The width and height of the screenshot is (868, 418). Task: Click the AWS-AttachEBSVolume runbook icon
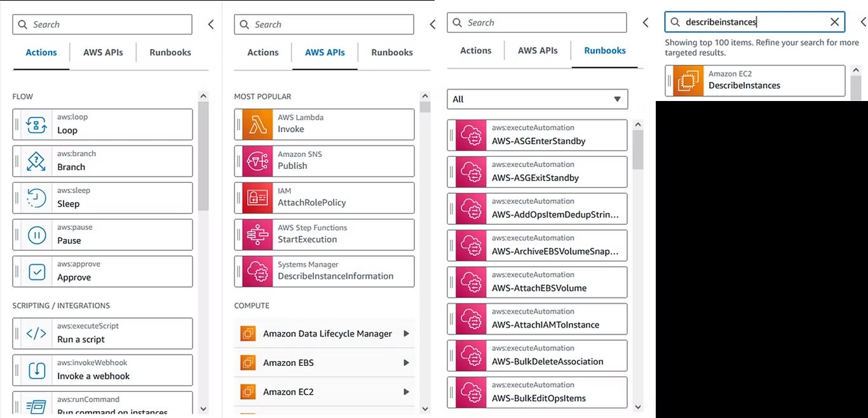click(471, 283)
